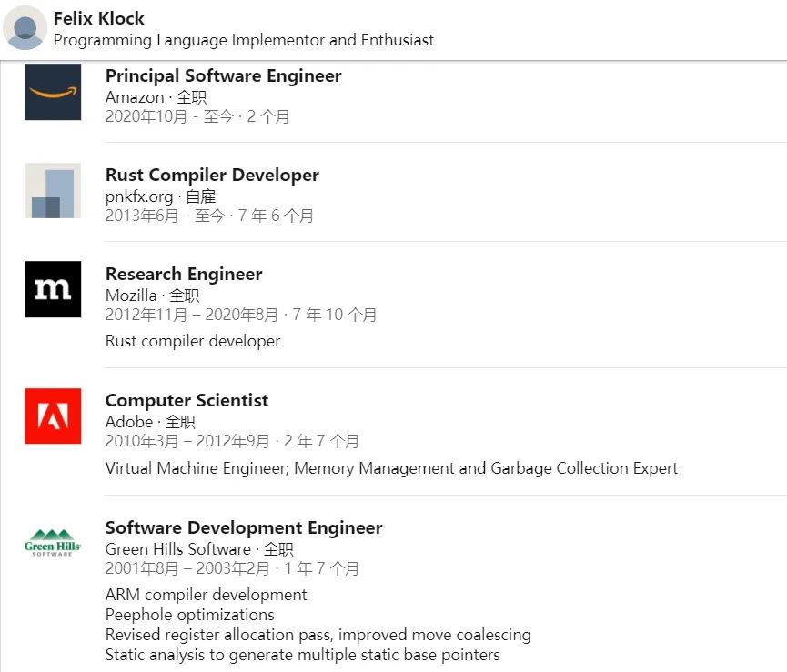Open the Research Engineer job title
The width and height of the screenshot is (787, 672).
tap(184, 274)
